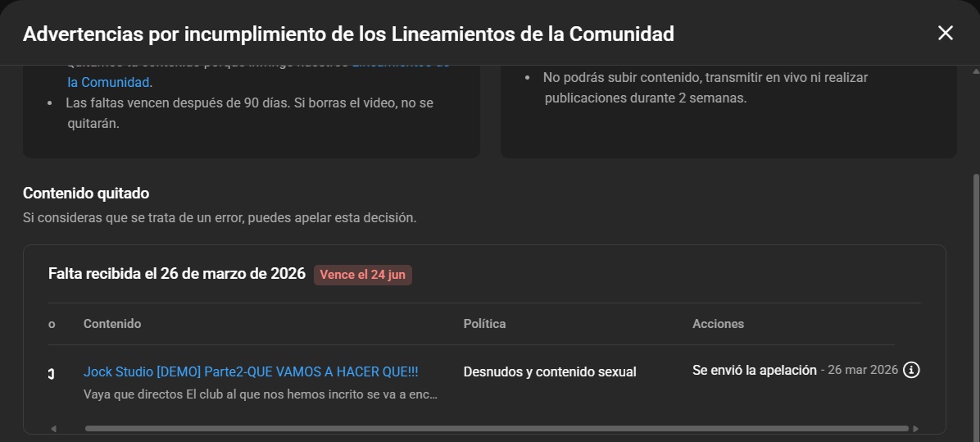Close the community guidelines warnings dialog
980x442 pixels.
click(x=945, y=33)
